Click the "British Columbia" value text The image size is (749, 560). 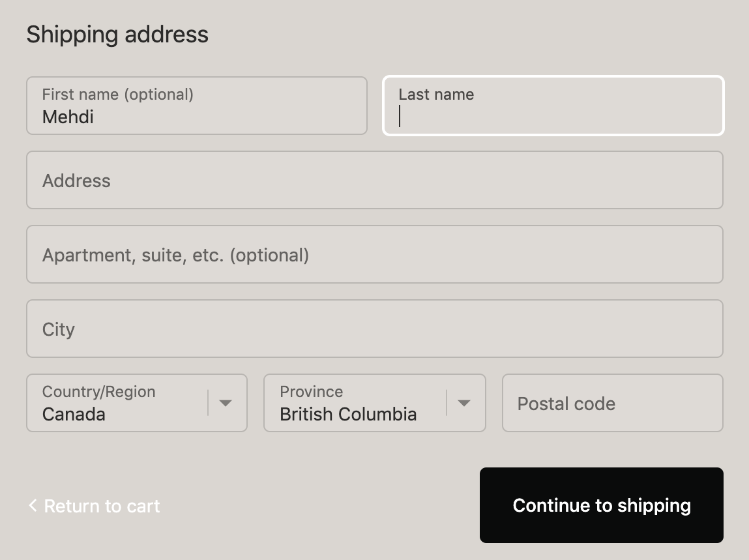tap(348, 414)
